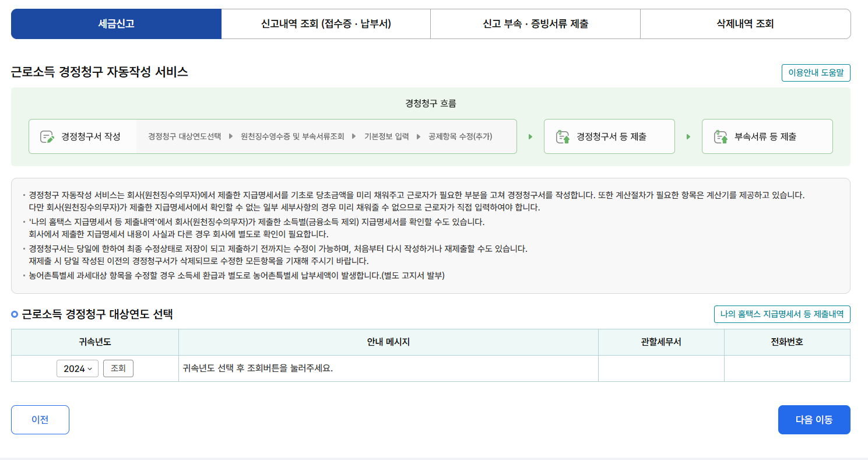Switch to the 세금신고 tab
Image resolution: width=868 pixels, height=460 pixels.
(x=116, y=23)
